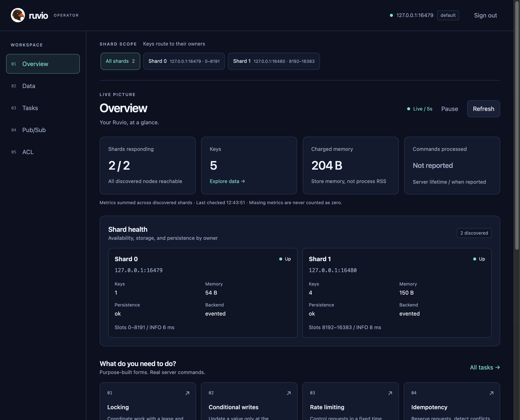Open the ACL section

pyautogui.click(x=43, y=152)
